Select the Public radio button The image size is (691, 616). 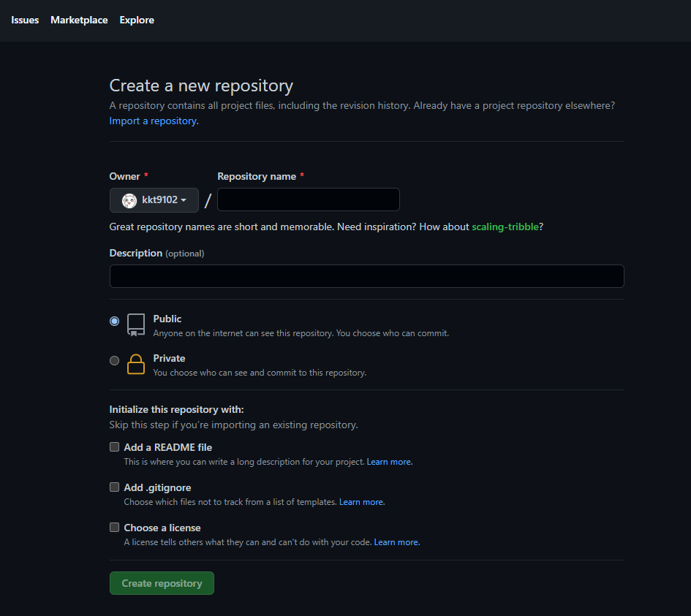coord(115,321)
